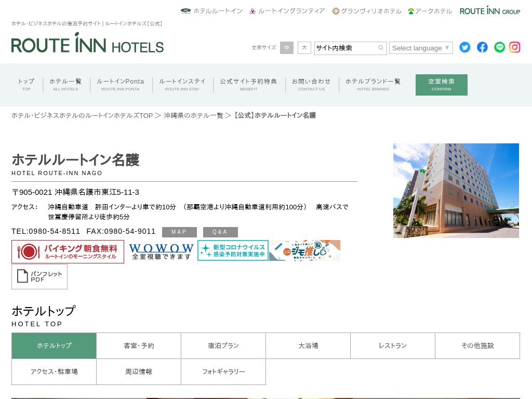Switch to the その他施設 tab
Viewport: 532px width, 399px height.
[x=478, y=345]
